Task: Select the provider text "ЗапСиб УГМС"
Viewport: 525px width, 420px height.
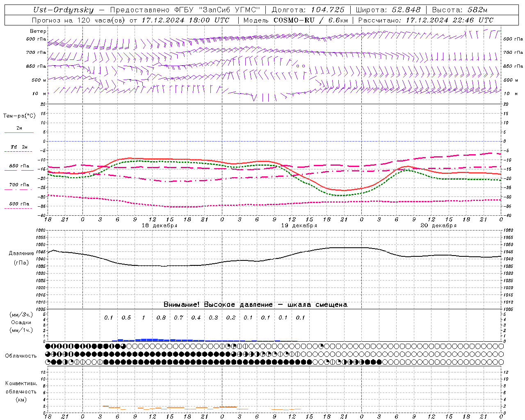Action: pos(229,10)
